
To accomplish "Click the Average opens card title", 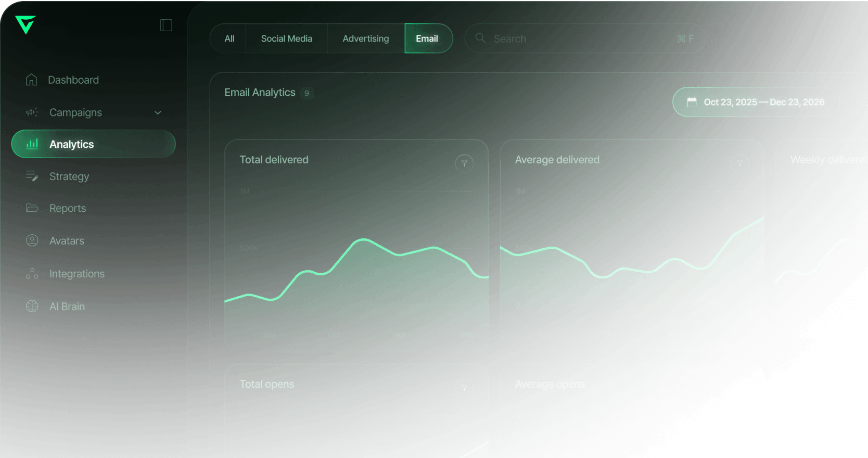I will pyautogui.click(x=550, y=384).
